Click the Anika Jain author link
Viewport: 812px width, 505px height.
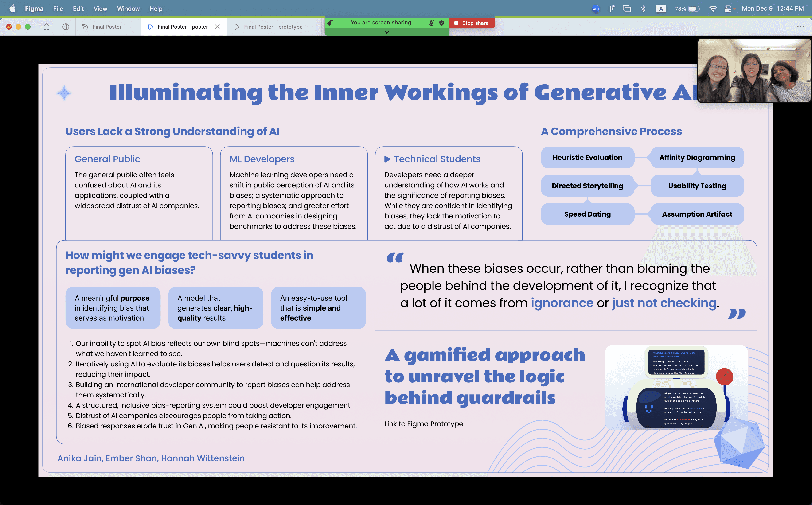79,458
